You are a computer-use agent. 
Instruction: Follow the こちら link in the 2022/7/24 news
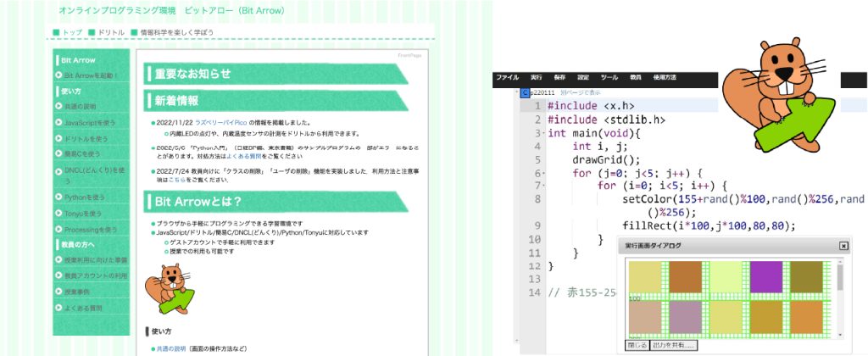[x=177, y=180]
